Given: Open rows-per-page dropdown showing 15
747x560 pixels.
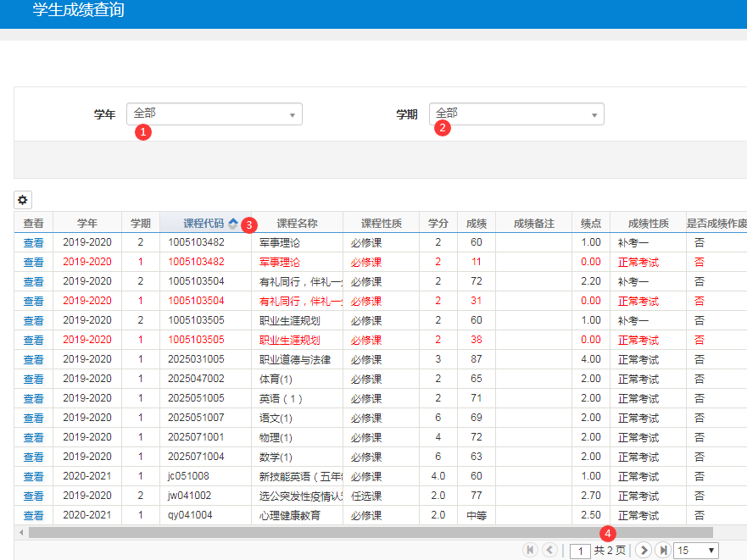Looking at the screenshot, I should [696, 551].
